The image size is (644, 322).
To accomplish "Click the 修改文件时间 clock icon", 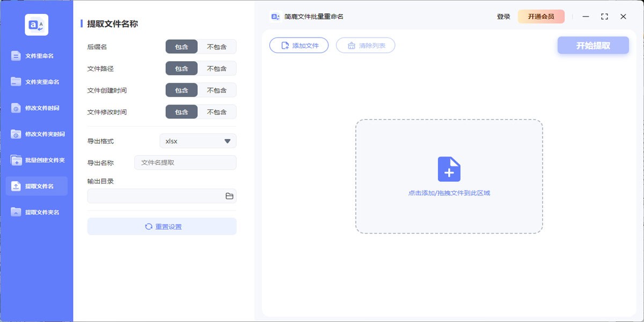I will tap(16, 108).
